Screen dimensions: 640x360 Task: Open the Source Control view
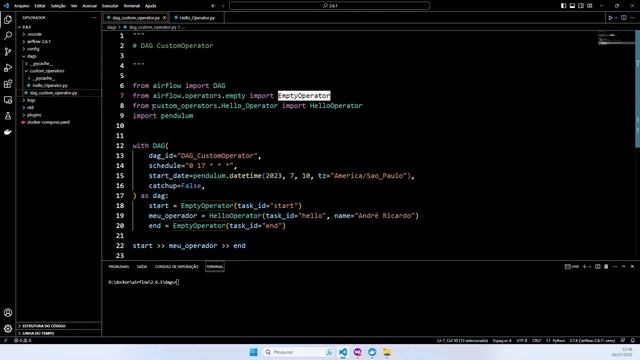pyautogui.click(x=8, y=51)
